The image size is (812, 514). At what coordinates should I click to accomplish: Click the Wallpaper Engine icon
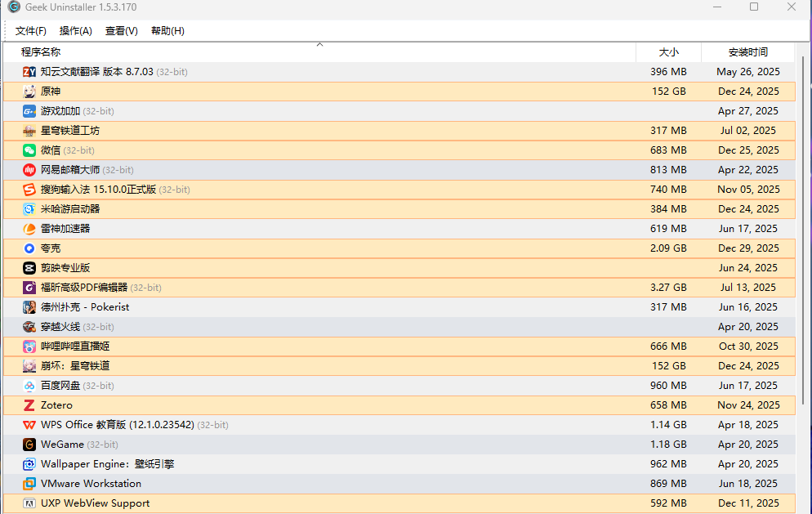[29, 464]
